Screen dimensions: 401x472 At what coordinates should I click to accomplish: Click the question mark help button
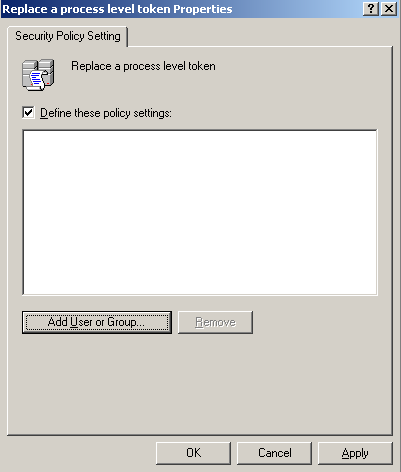371,9
